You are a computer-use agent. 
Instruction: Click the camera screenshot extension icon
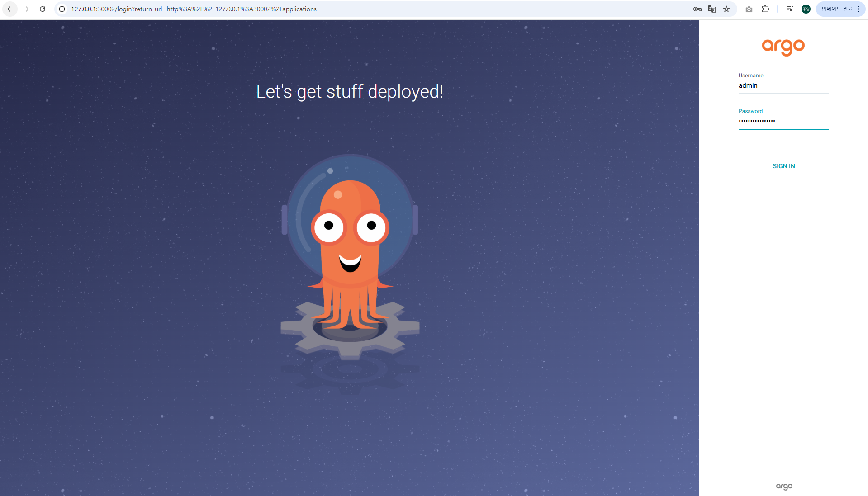[x=749, y=9]
